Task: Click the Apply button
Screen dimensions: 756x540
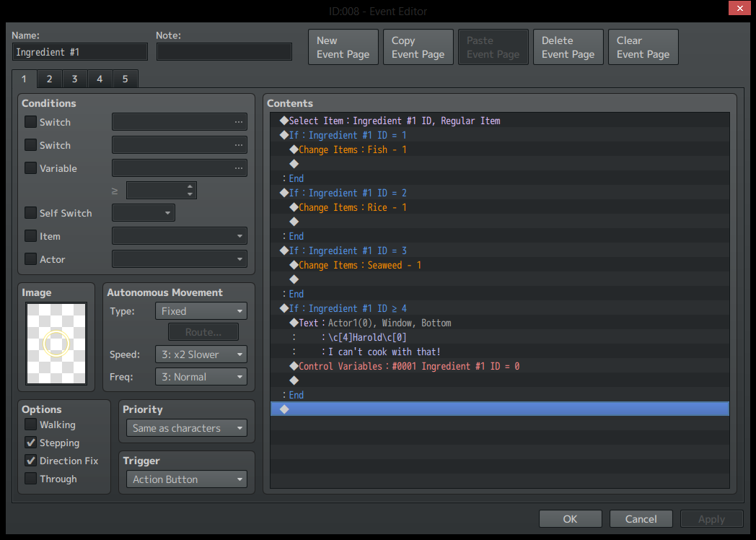Action: [712, 519]
